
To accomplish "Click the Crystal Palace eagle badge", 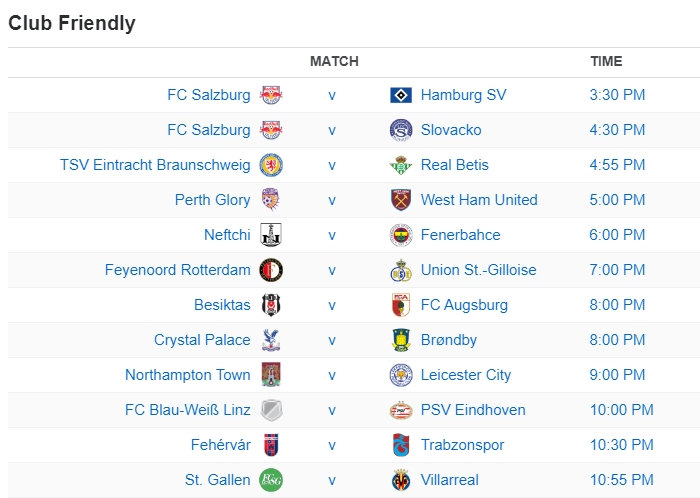I will tap(271, 340).
